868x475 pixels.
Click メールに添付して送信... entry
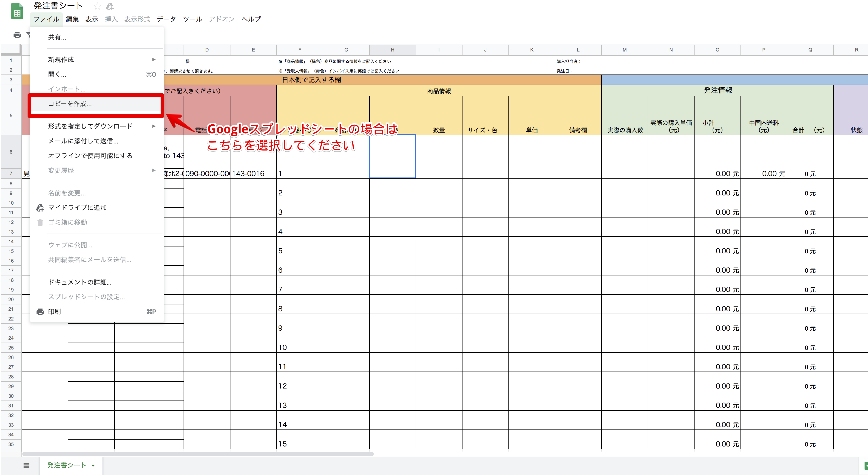pyautogui.click(x=83, y=141)
